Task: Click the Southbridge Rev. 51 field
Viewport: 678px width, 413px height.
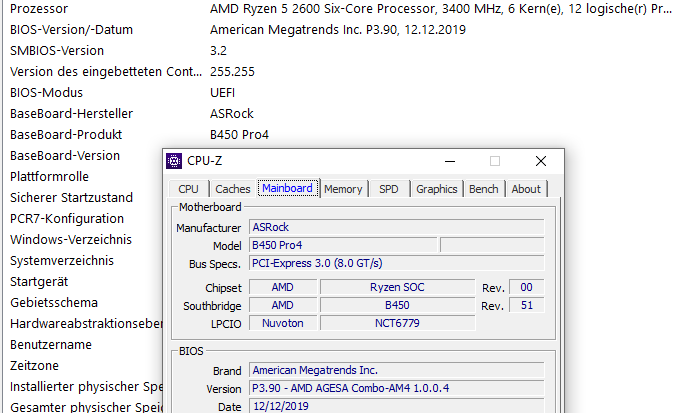Action: tap(527, 305)
